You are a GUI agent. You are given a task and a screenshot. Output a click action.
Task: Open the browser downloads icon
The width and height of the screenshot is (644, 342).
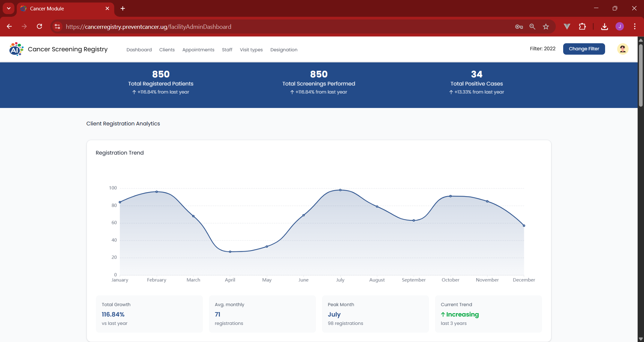point(604,26)
